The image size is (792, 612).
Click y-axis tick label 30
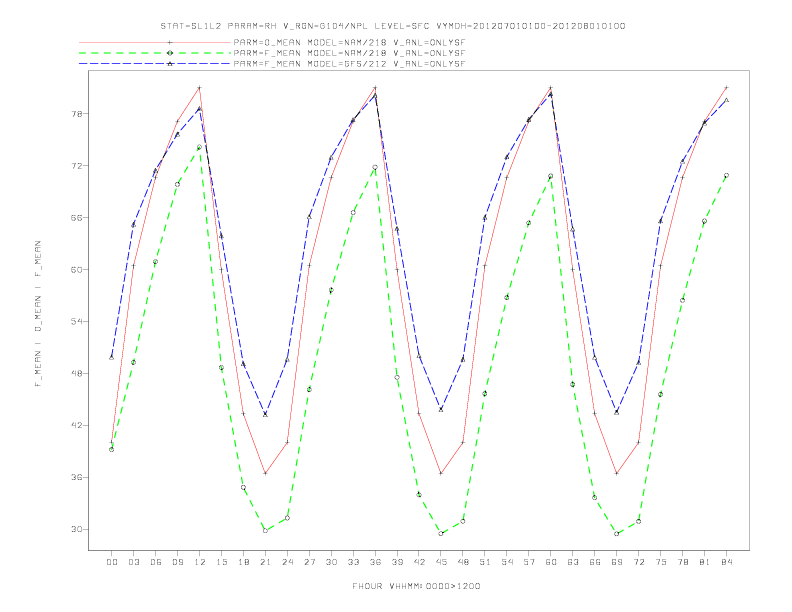click(x=76, y=530)
